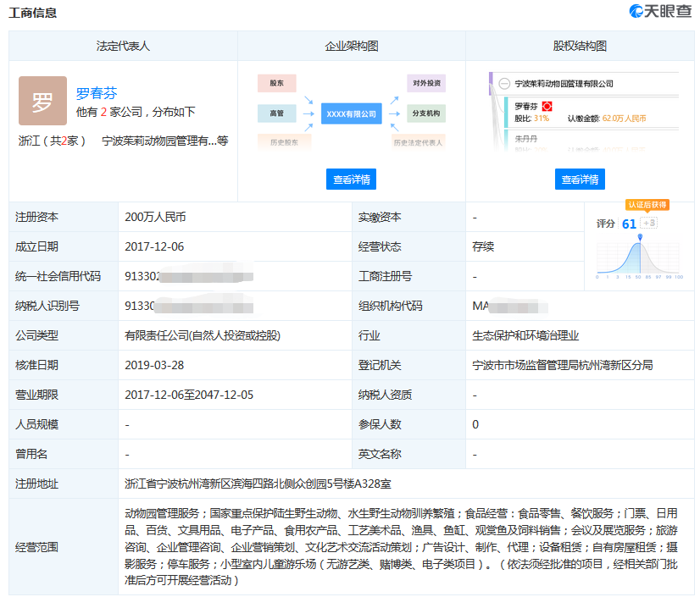Open the 宁波茉莉动物园管理有...等 company link
700x597 pixels.
coord(164,141)
